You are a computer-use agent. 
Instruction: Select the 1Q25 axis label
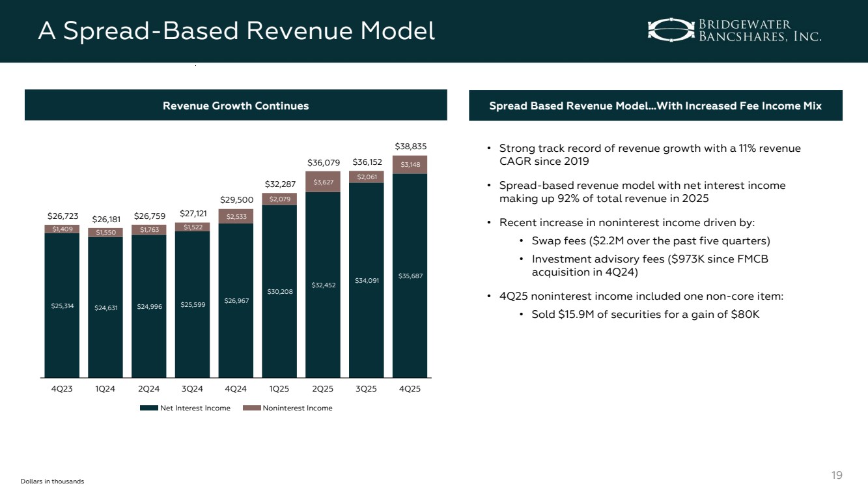[279, 389]
